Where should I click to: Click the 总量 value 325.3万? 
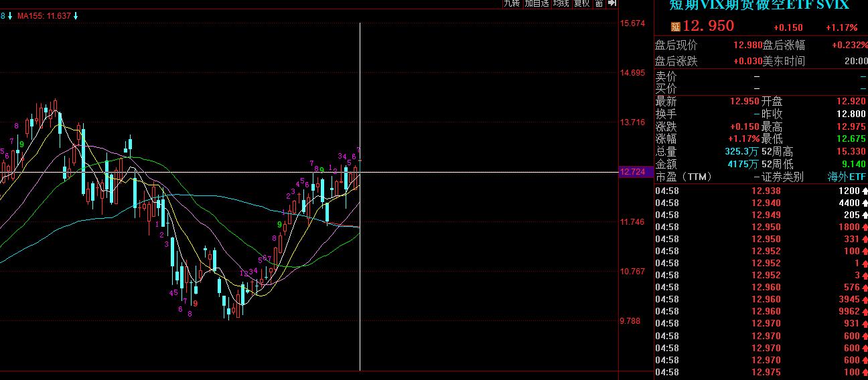[742, 152]
